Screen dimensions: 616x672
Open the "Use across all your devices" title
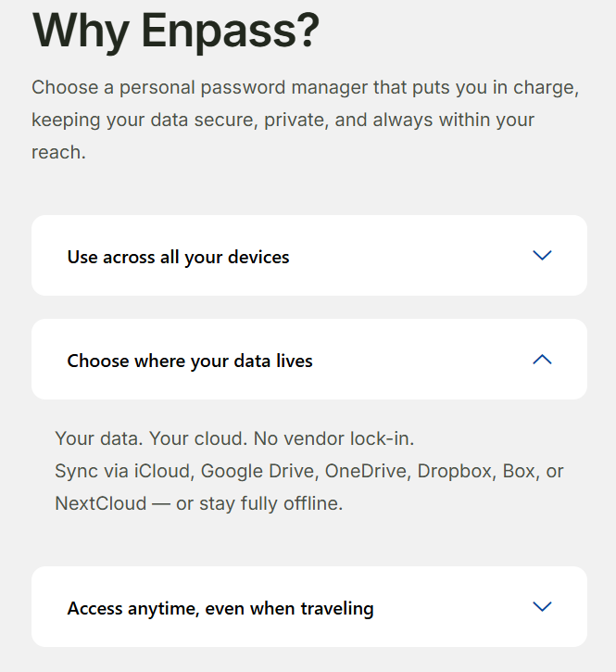178,257
